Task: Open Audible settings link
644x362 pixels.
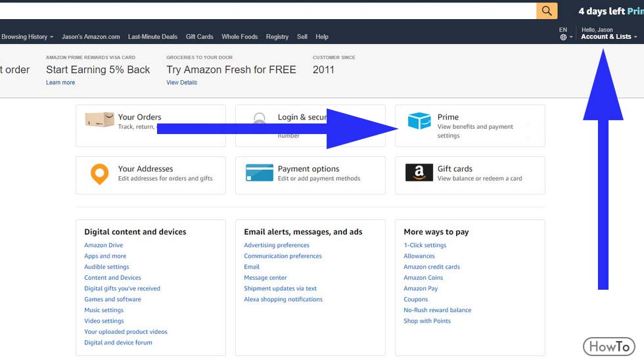Action: click(x=106, y=267)
